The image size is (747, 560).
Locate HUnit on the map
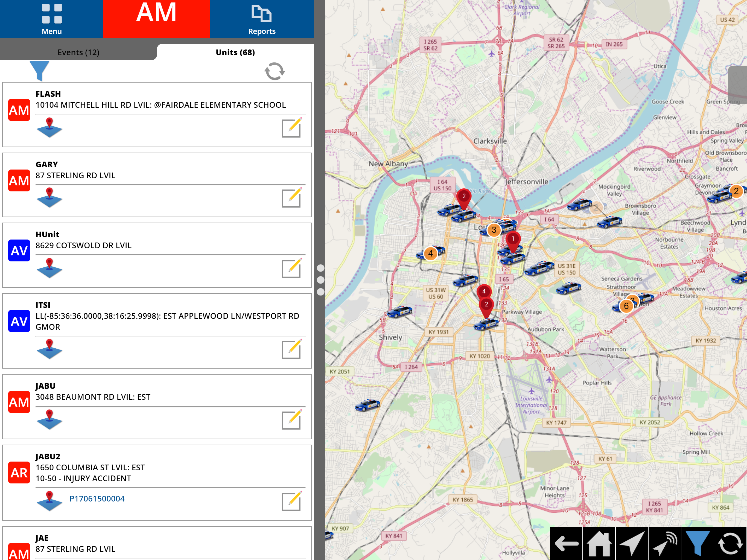49,268
